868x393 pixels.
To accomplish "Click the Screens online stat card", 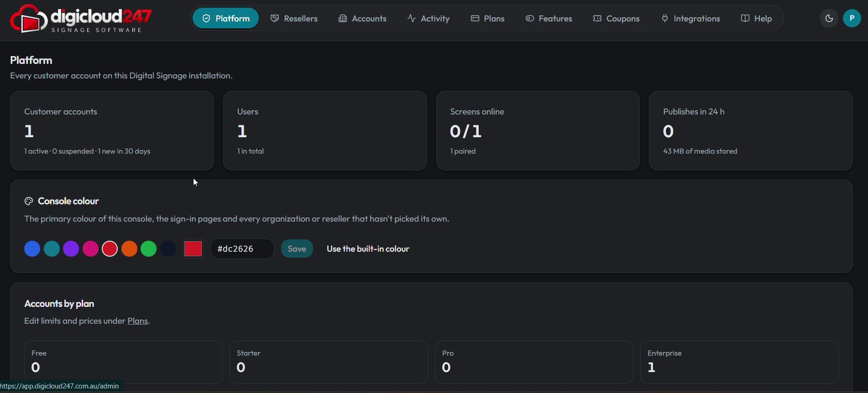I will (538, 131).
